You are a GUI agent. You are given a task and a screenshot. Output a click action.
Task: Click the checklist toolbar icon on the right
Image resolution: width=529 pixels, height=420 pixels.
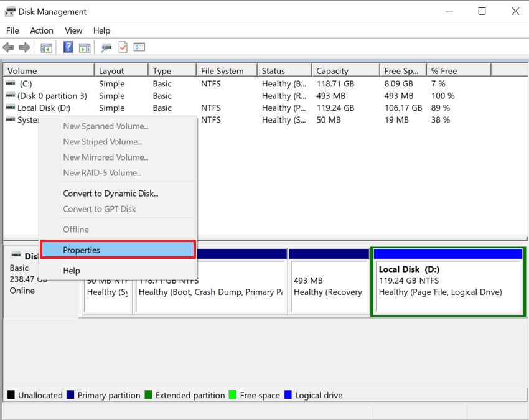pyautogui.click(x=139, y=47)
